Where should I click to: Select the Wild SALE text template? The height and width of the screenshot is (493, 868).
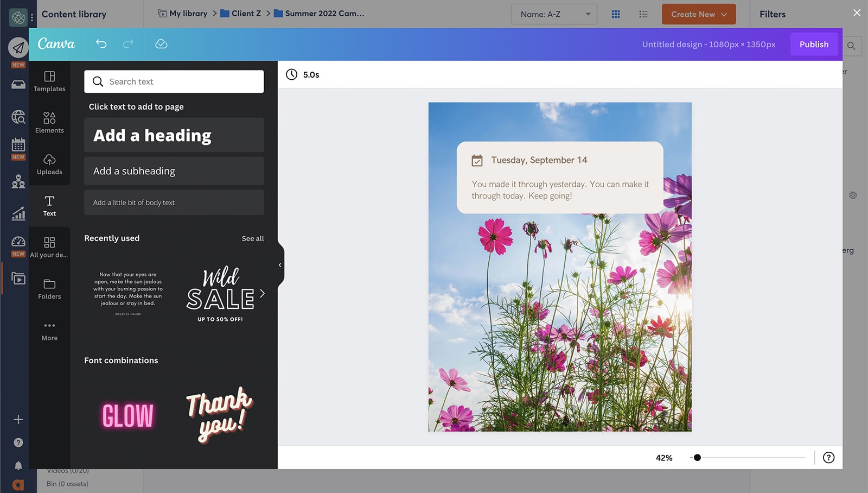click(220, 293)
